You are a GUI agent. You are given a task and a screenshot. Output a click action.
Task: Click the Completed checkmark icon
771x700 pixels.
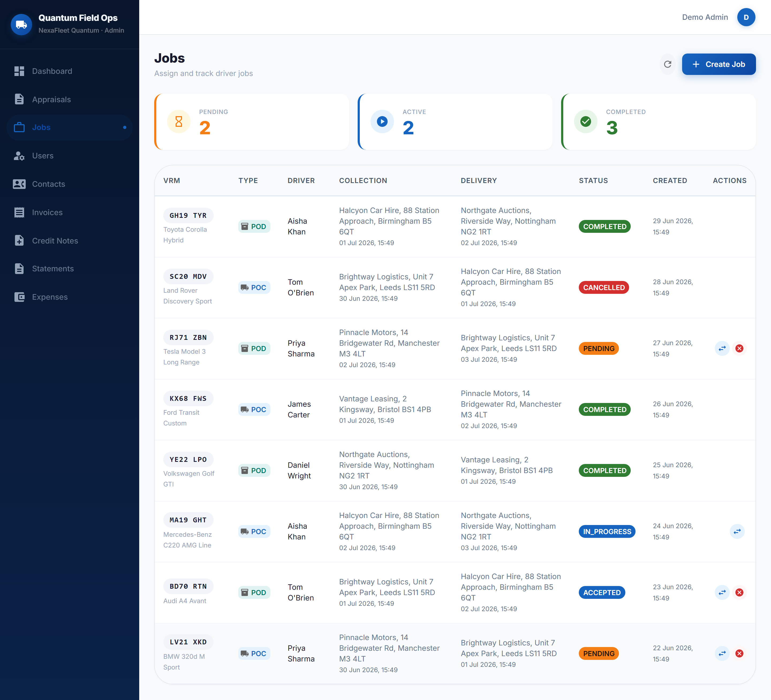[x=585, y=121]
